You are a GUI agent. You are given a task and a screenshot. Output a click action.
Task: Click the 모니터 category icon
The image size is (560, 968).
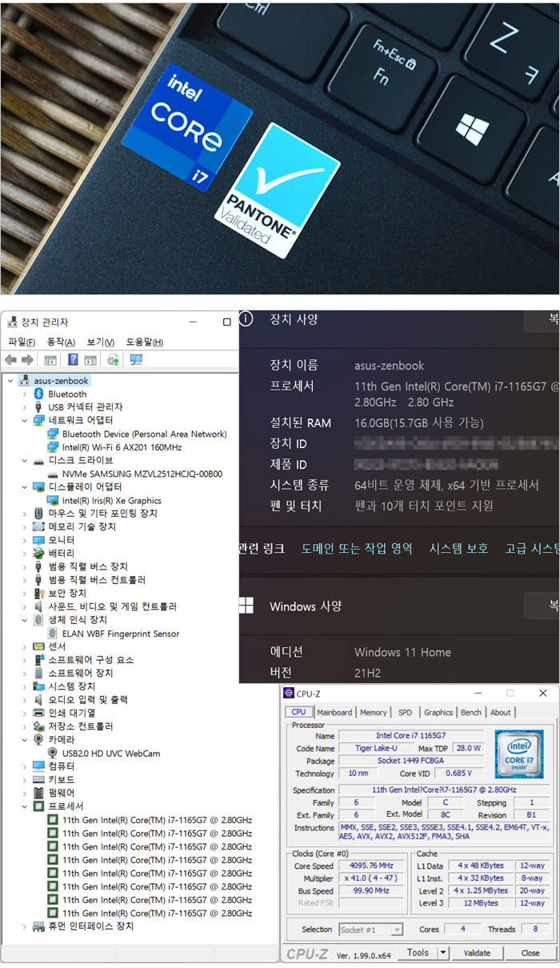tap(38, 540)
